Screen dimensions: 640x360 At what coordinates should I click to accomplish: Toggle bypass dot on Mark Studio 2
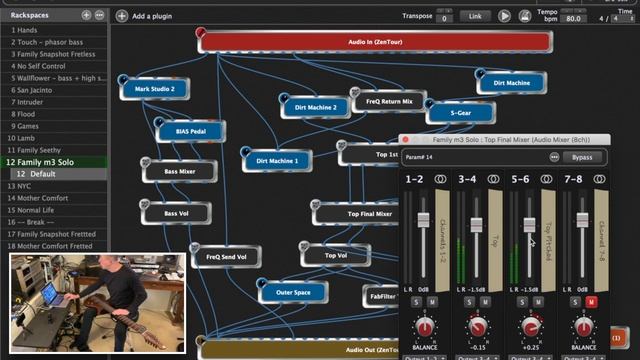(x=123, y=79)
